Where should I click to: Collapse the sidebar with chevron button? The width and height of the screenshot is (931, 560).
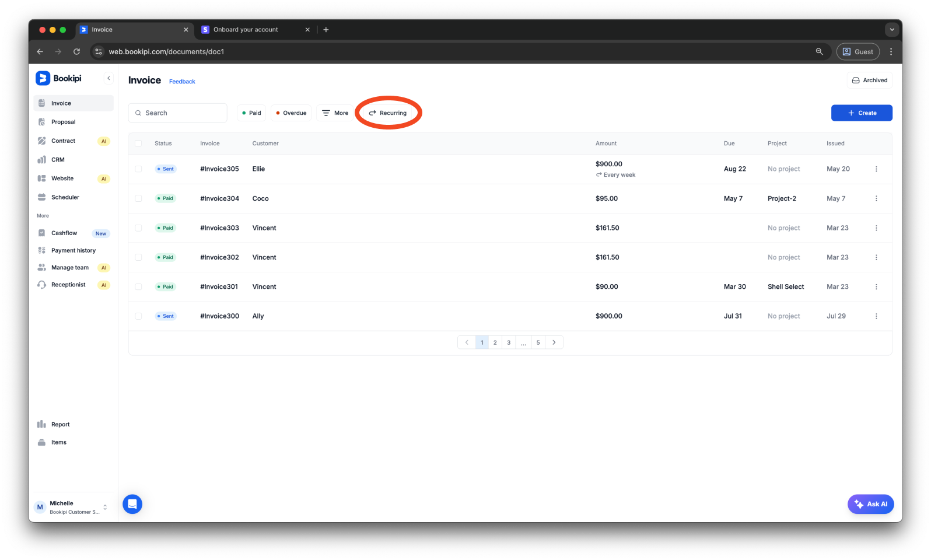108,78
